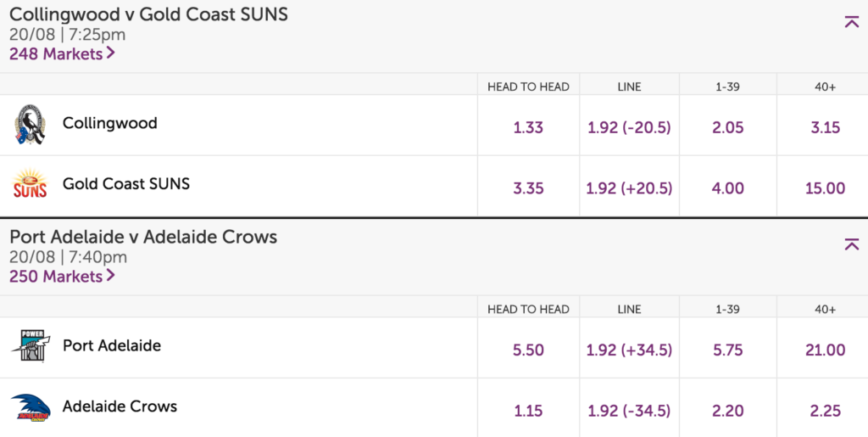Pick Port Adelaide line 1.92 (+34.5)

(630, 350)
